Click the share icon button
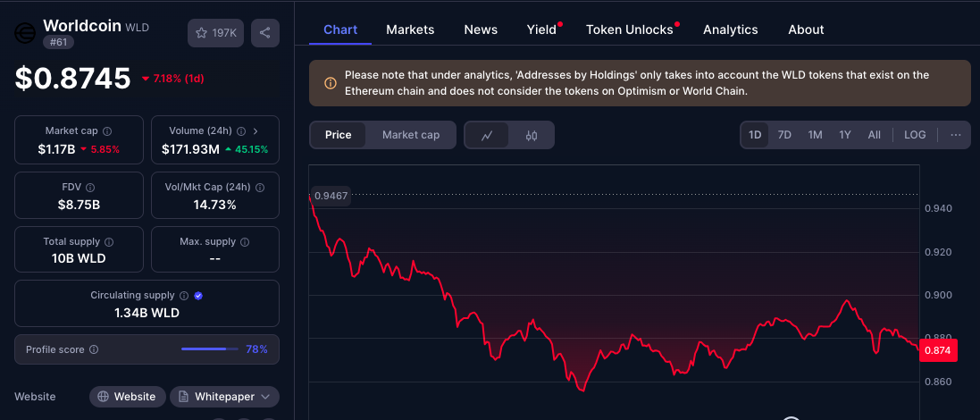The image size is (980, 420). (265, 33)
